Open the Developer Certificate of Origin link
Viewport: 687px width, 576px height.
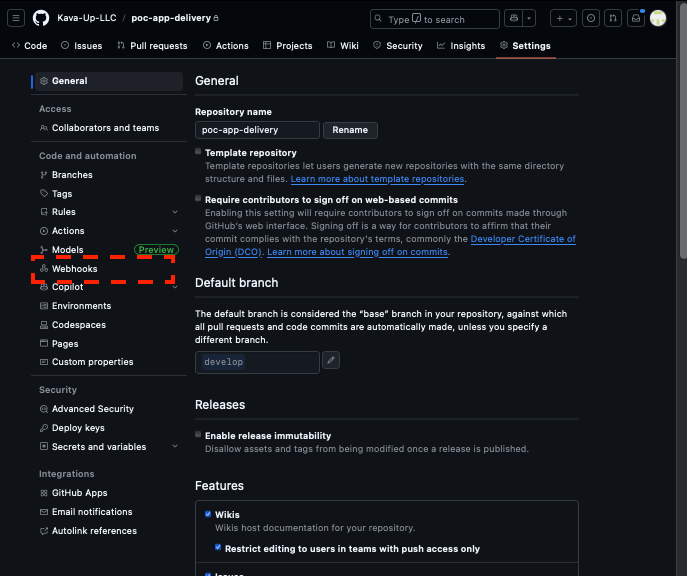[x=523, y=239]
